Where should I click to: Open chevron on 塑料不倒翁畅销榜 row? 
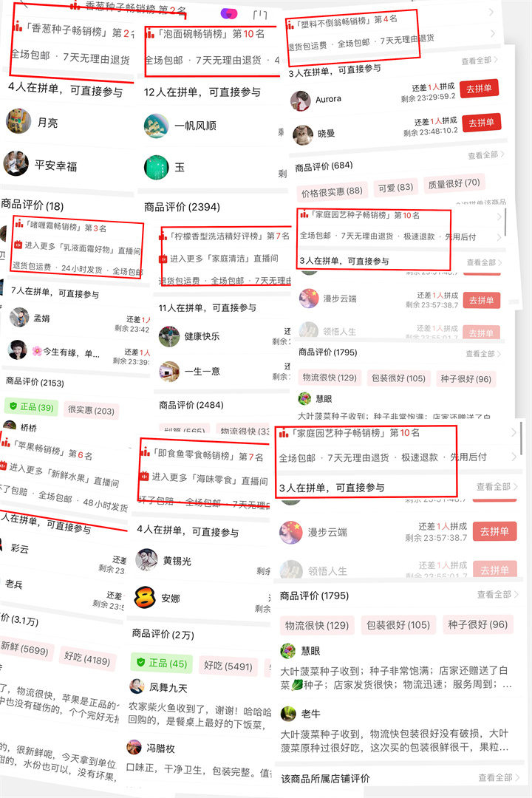[491, 12]
